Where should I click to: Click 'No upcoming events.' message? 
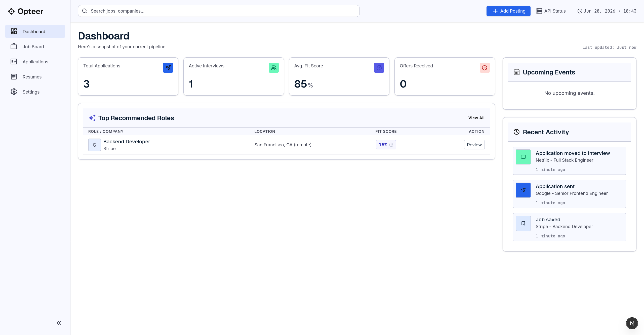[569, 93]
